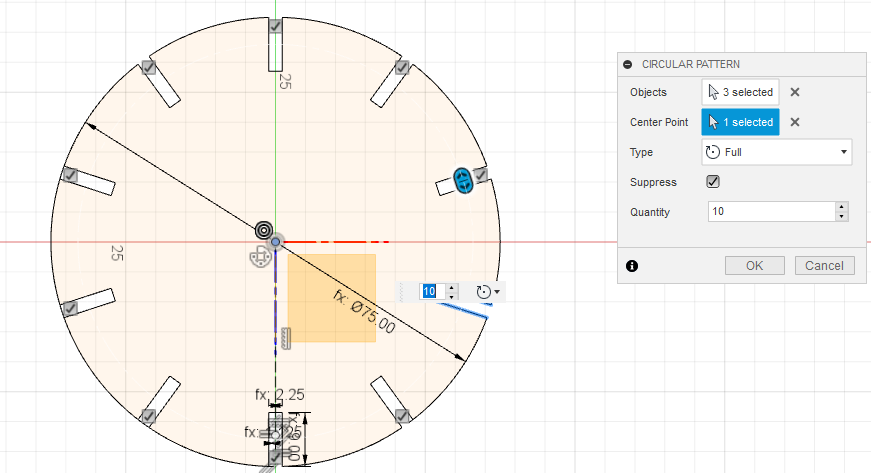This screenshot has height=473, width=871.
Task: Click the Objects '3 selected' selector
Action: click(x=740, y=92)
